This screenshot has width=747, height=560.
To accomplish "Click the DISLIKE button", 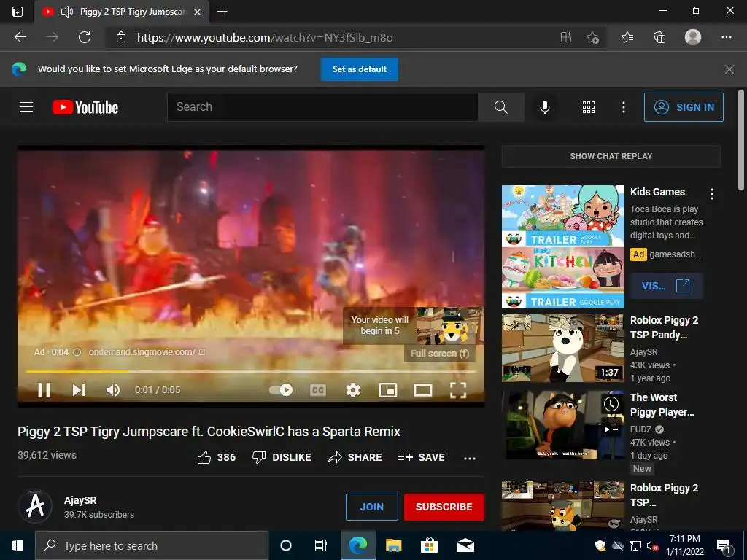I will (x=282, y=457).
